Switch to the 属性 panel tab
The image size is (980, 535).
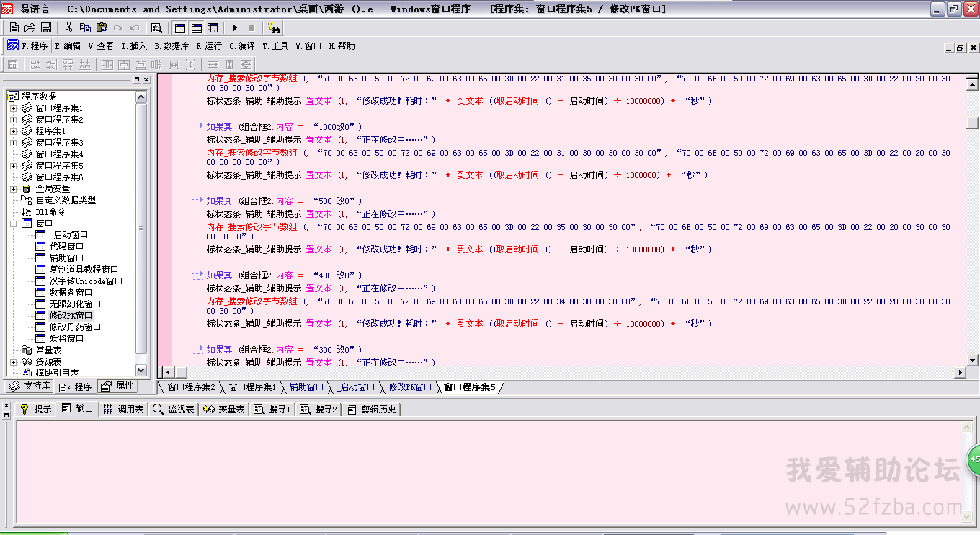(117, 386)
